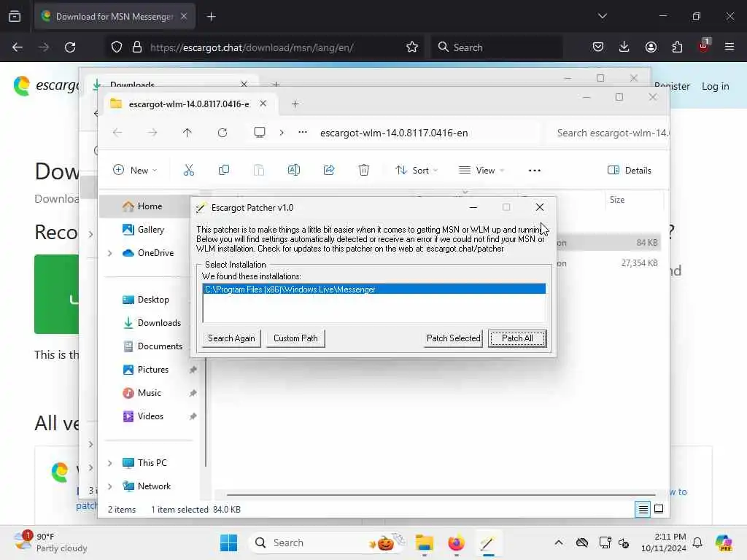
Task: Click the Explorer search box
Action: point(609,133)
